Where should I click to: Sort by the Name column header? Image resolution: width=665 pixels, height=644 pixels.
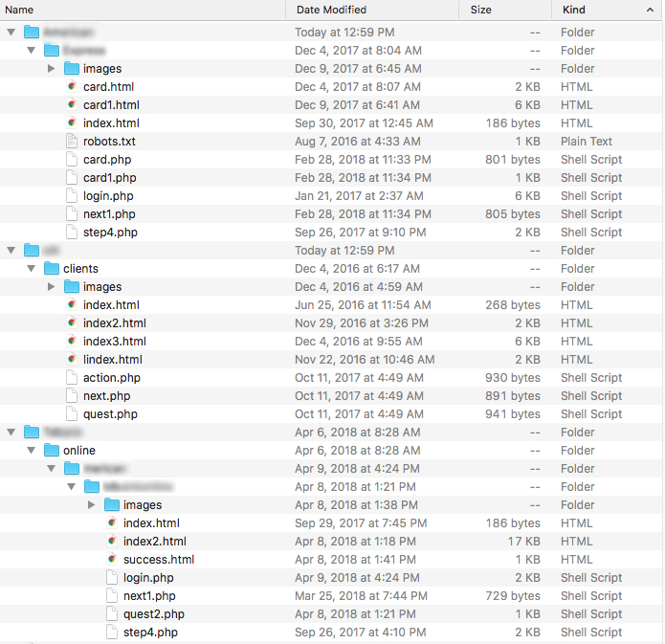144,10
